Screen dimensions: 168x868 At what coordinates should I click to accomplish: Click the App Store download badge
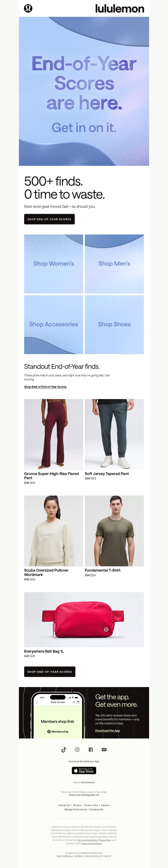[x=84, y=770]
